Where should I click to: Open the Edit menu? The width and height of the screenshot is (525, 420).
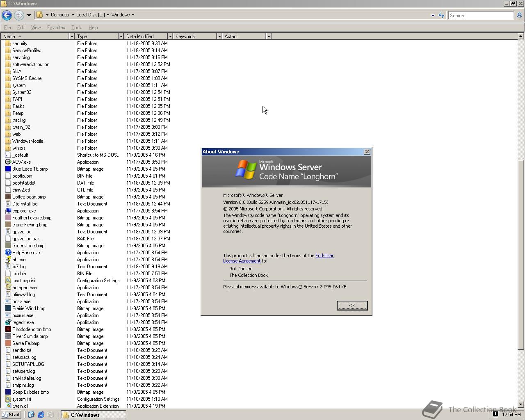21,27
